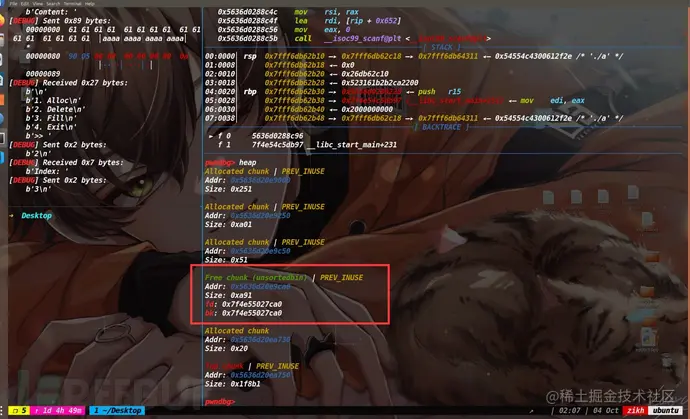The image size is (690, 419).
Task: Click the sent value b'3\n'
Action: pyautogui.click(x=38, y=189)
